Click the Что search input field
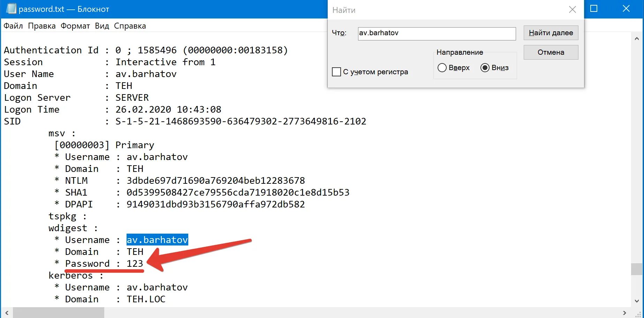 [437, 33]
